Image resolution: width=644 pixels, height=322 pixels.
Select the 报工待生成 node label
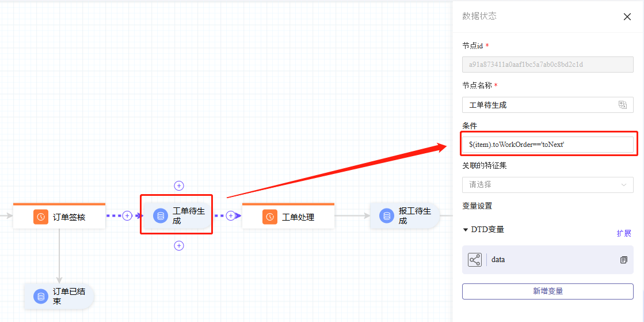click(x=415, y=216)
